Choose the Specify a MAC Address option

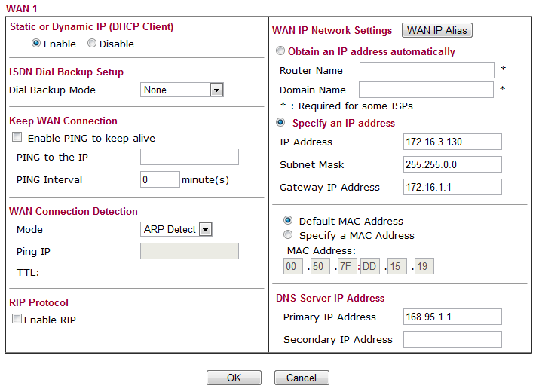288,235
